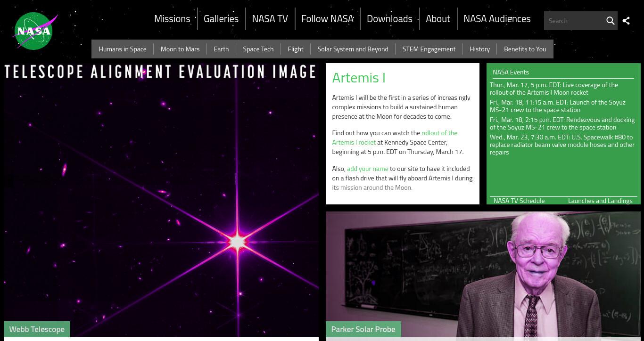Open the NASA Audiences menu
Image resolution: width=644 pixels, height=341 pixels.
click(x=497, y=19)
